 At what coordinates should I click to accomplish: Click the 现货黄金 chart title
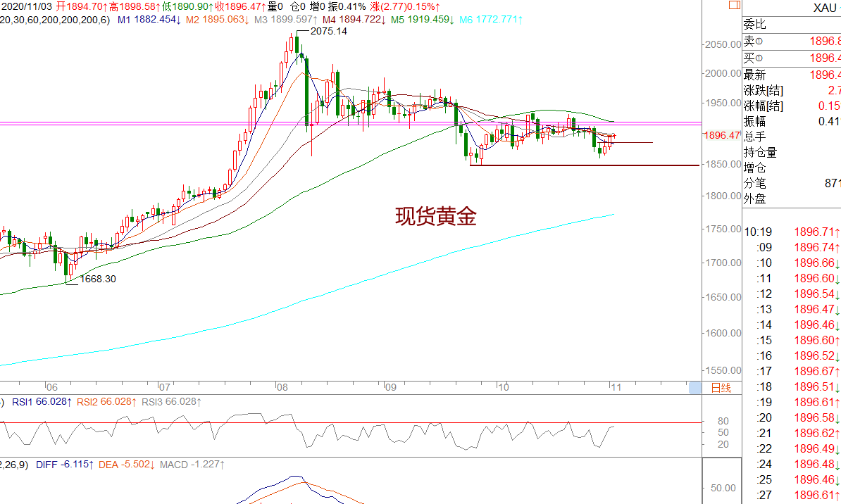click(436, 217)
